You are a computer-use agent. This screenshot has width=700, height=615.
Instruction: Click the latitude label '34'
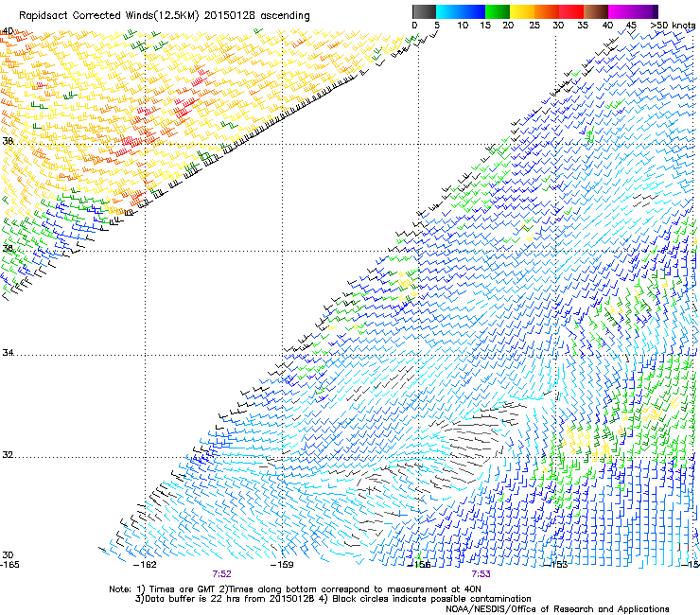pyautogui.click(x=8, y=352)
